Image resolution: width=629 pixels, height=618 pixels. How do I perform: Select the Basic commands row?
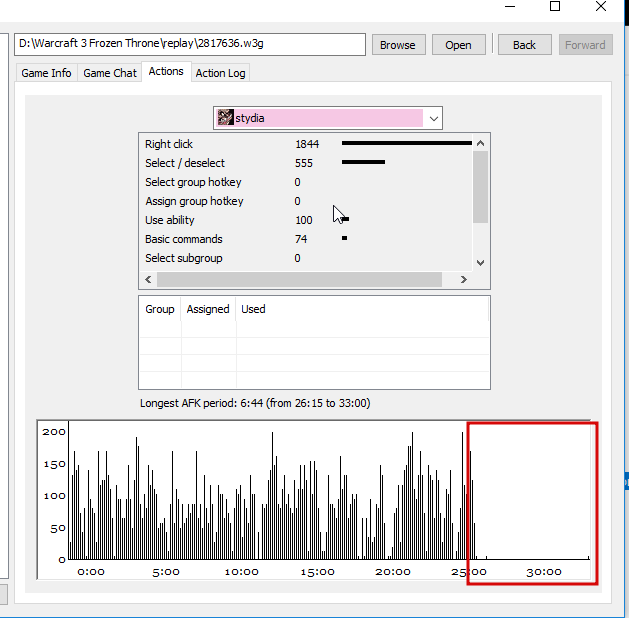coord(306,239)
